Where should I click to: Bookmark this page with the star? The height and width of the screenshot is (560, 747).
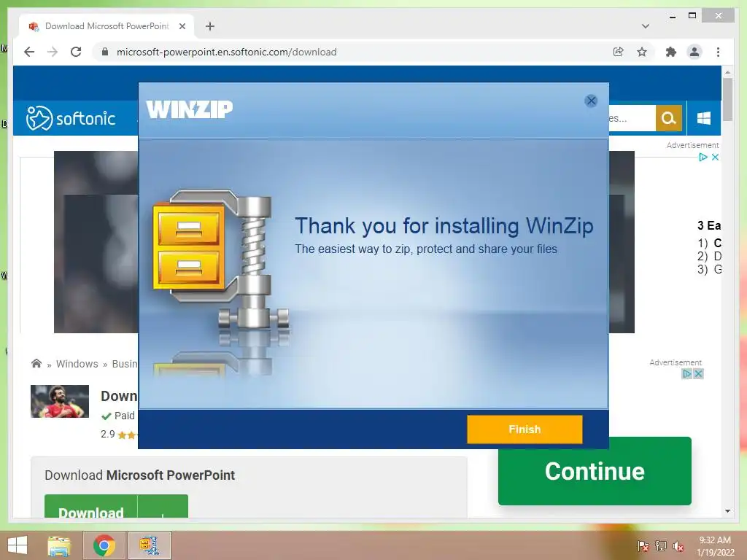pyautogui.click(x=642, y=52)
